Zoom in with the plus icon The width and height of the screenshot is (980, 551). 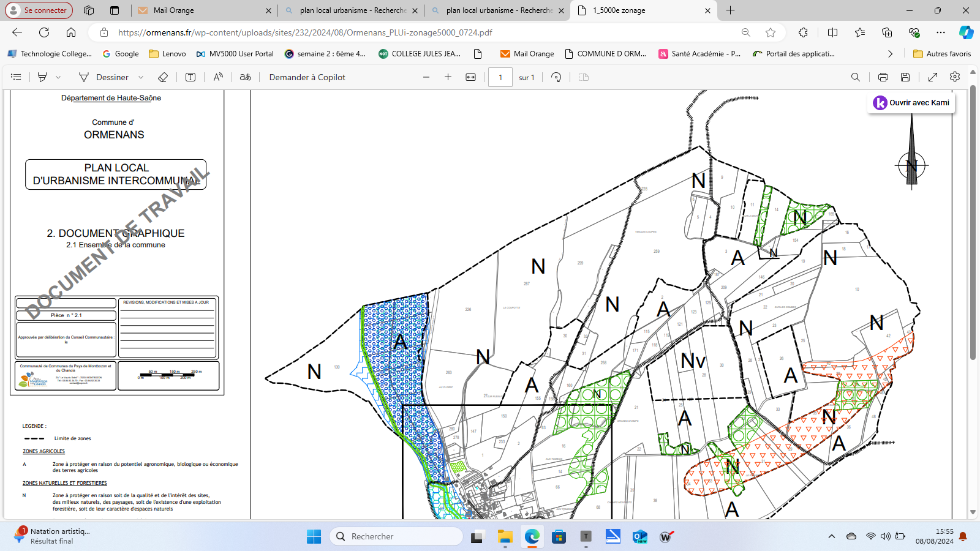(448, 77)
